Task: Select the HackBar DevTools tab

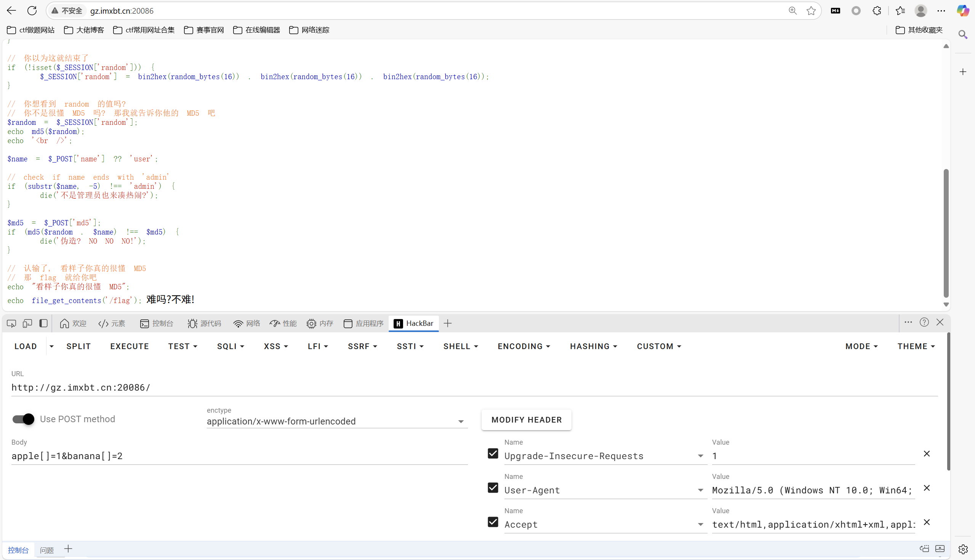Action: point(414,324)
